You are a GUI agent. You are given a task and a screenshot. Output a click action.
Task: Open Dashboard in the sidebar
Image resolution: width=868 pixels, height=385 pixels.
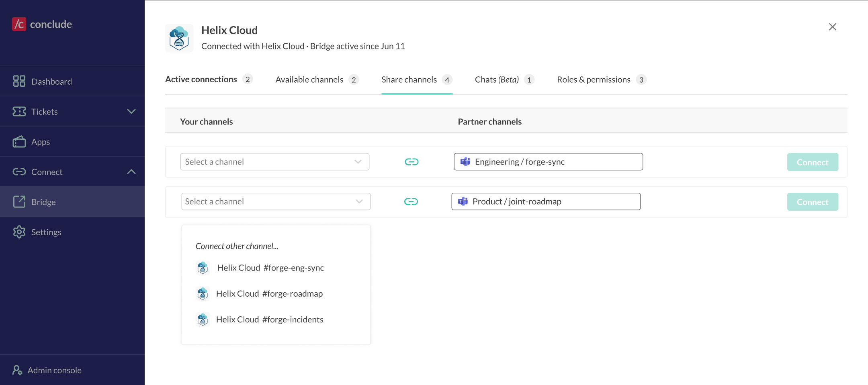pyautogui.click(x=72, y=81)
